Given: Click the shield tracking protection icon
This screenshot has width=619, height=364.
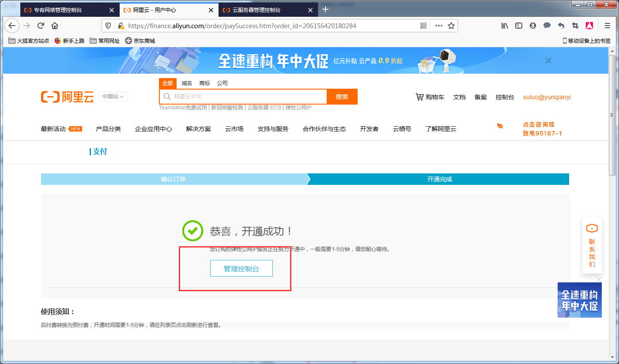Looking at the screenshot, I should (108, 26).
